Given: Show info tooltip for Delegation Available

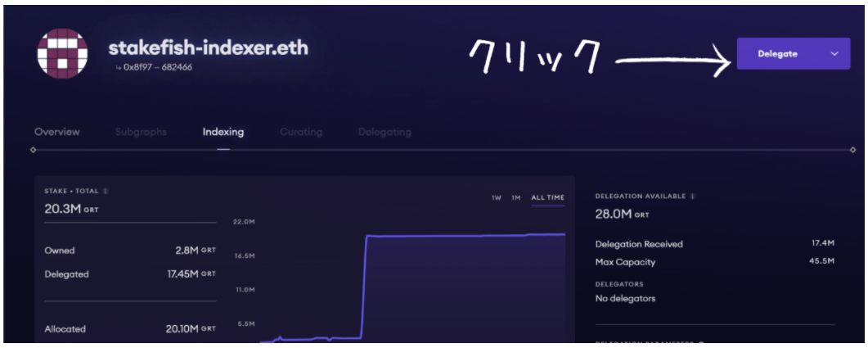Looking at the screenshot, I should coord(692,197).
